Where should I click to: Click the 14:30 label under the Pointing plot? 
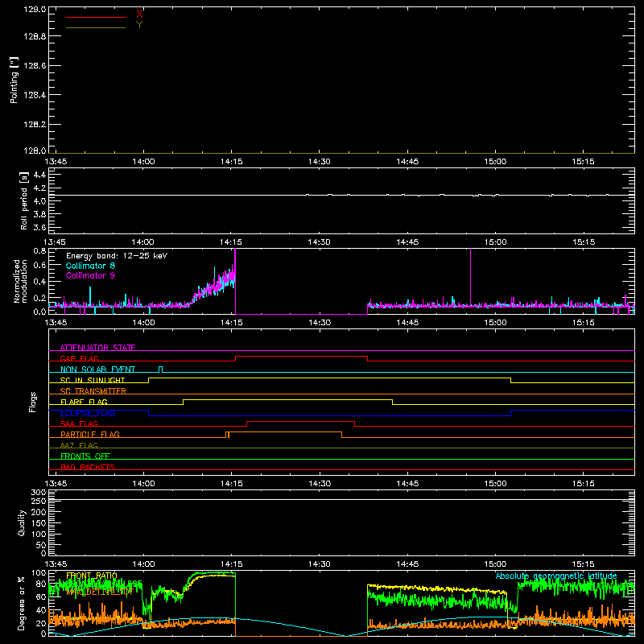coord(319,162)
